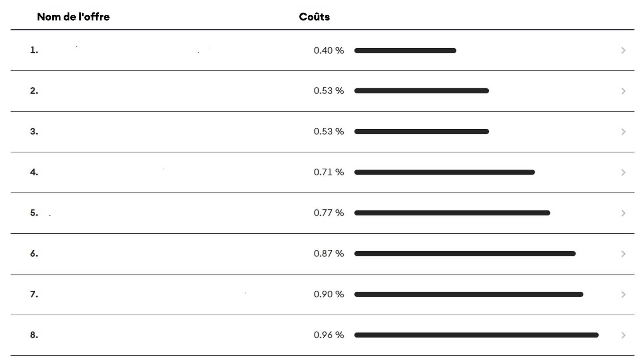The width and height of the screenshot is (641, 364).
Task: Click the chevron on row 4
Action: click(x=623, y=172)
